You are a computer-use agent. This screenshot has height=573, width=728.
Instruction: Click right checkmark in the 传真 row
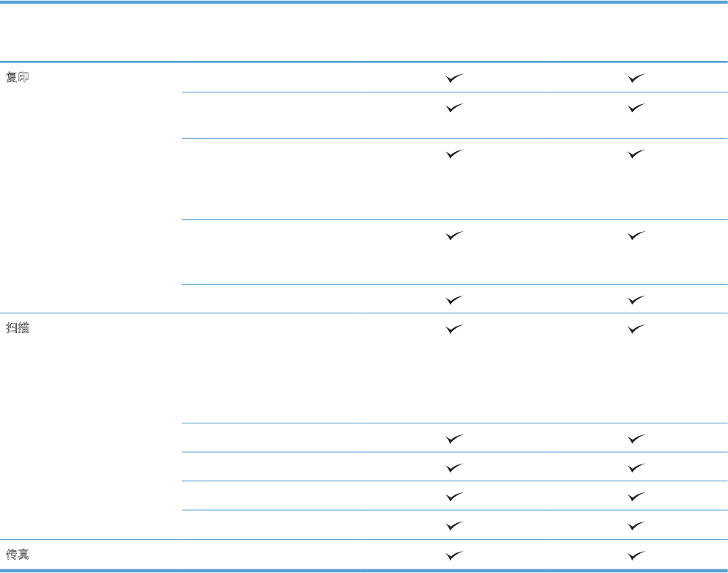pyautogui.click(x=636, y=555)
